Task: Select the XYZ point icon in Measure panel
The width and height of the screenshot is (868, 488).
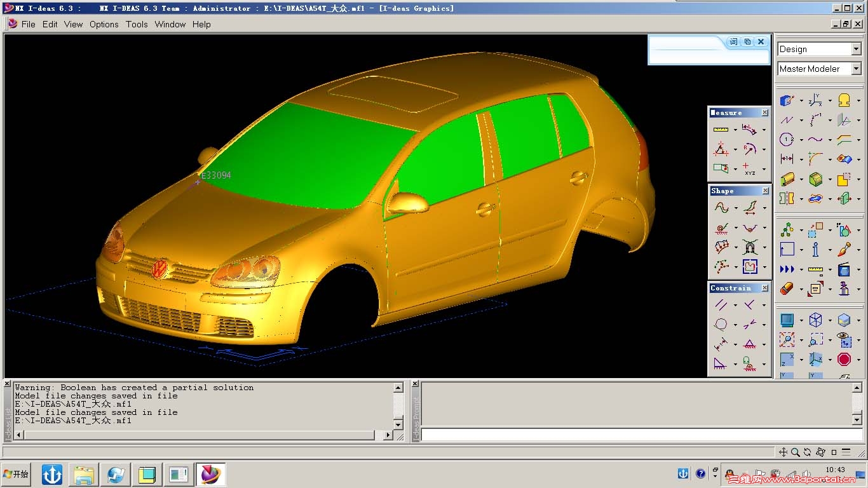Action: [x=749, y=168]
